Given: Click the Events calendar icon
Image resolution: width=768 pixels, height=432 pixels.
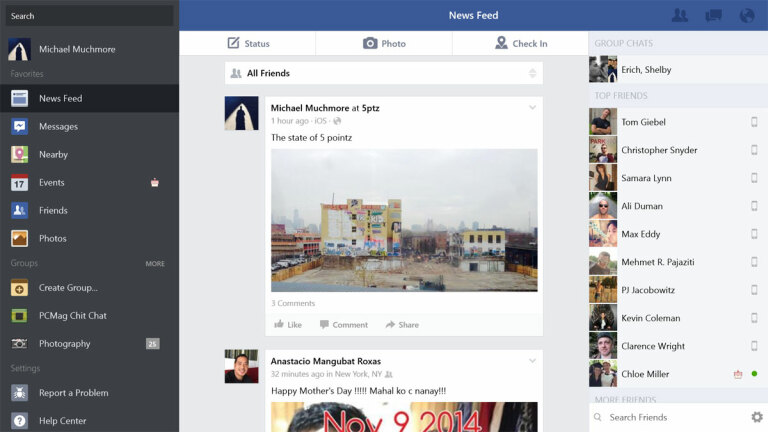Looking at the screenshot, I should pyautogui.click(x=20, y=182).
